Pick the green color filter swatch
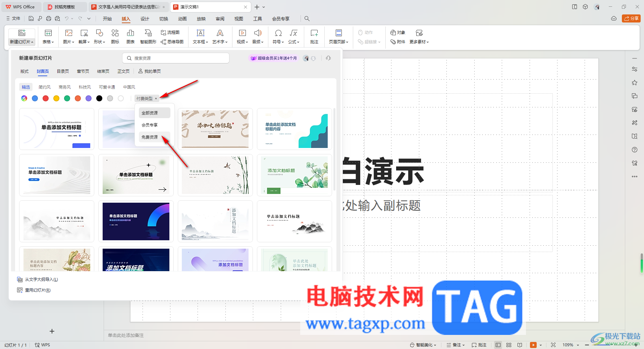 pos(67,98)
